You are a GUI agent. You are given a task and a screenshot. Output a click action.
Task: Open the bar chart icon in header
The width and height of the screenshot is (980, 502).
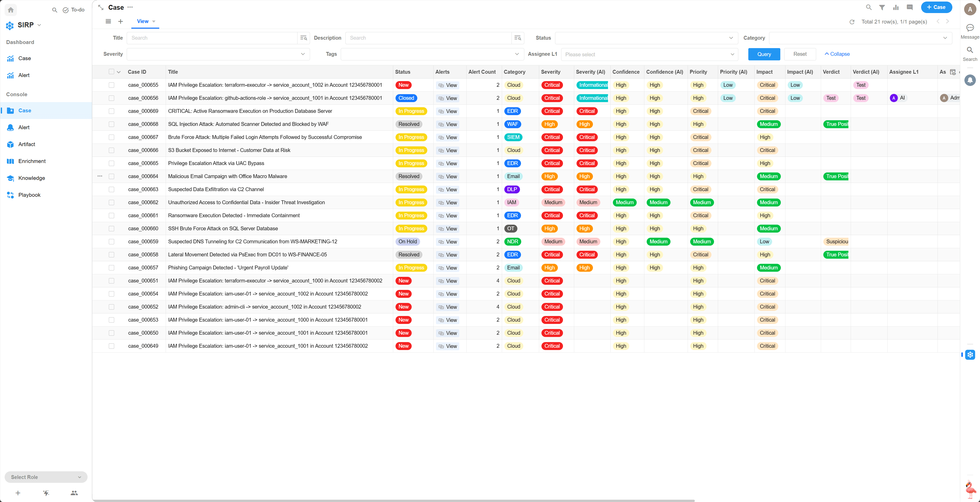[896, 7]
